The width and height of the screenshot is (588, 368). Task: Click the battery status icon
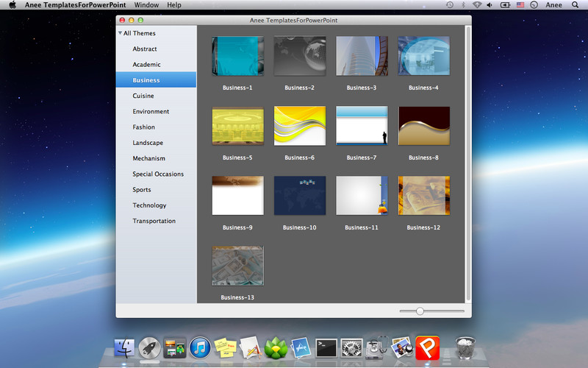505,5
